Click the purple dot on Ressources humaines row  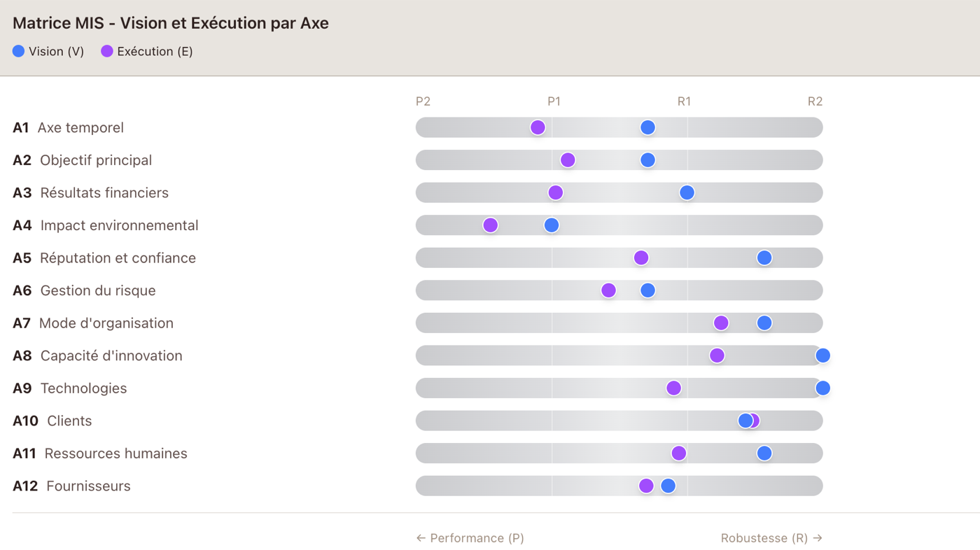[678, 453]
